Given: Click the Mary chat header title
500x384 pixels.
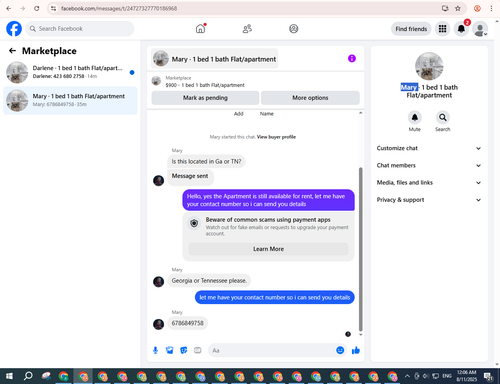Looking at the screenshot, I should point(214,59).
